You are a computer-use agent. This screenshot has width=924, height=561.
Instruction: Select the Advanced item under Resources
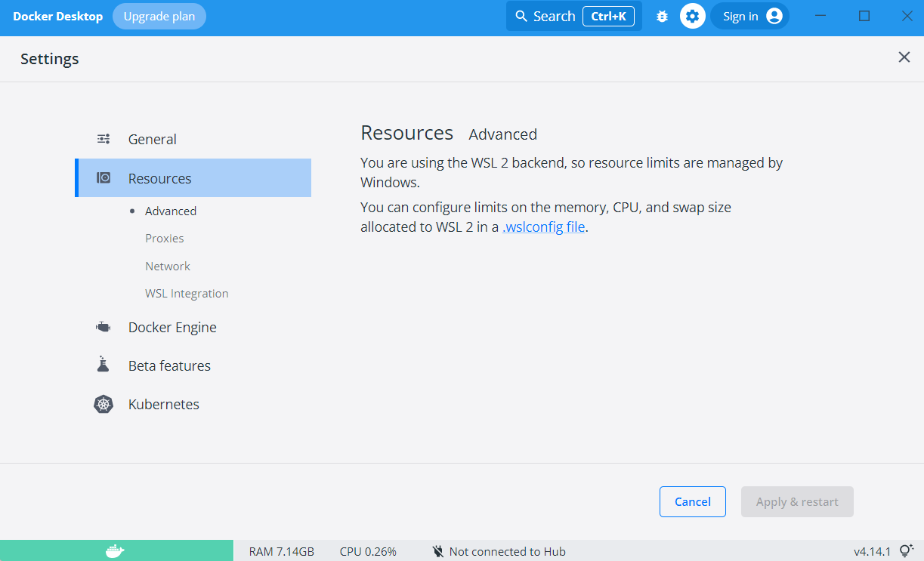[171, 211]
